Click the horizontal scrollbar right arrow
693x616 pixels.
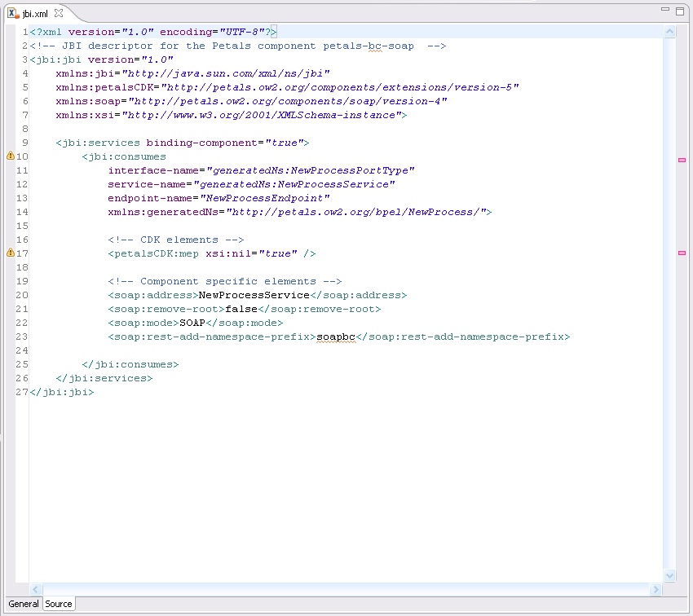click(x=656, y=589)
